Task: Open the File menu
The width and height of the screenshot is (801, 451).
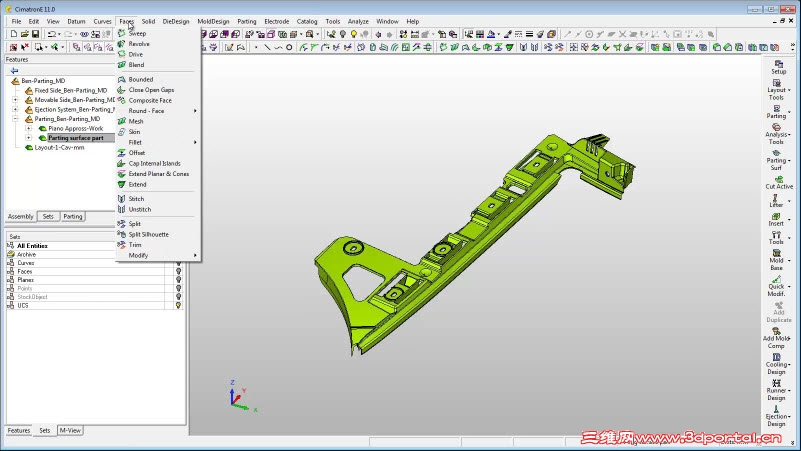Action: [x=16, y=21]
